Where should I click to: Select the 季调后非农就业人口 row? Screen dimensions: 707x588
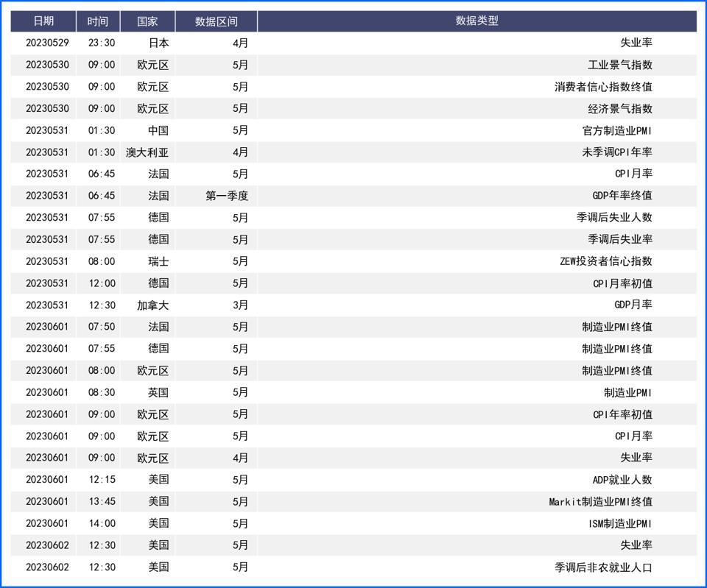tap(353, 567)
